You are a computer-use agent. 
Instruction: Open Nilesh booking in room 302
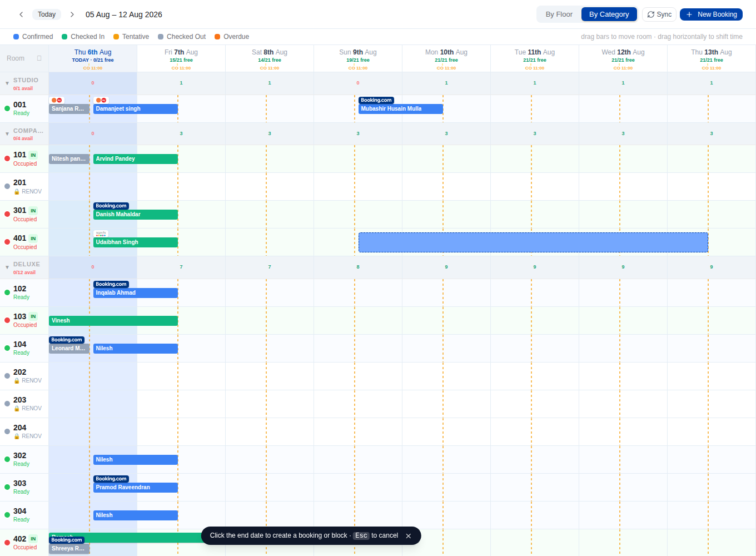pyautogui.click(x=136, y=460)
